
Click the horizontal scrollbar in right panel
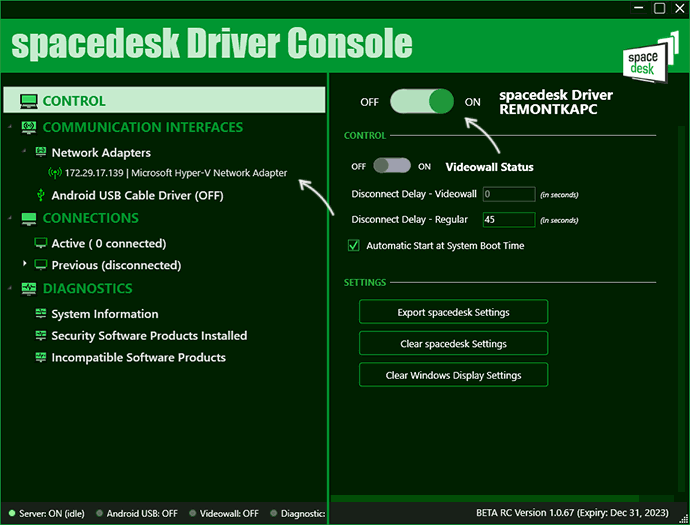(x=484, y=498)
